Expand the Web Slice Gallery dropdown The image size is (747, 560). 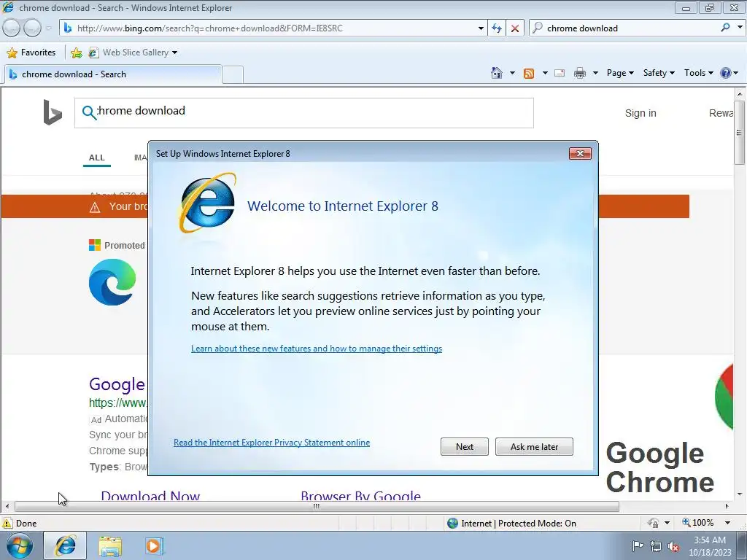coord(175,52)
